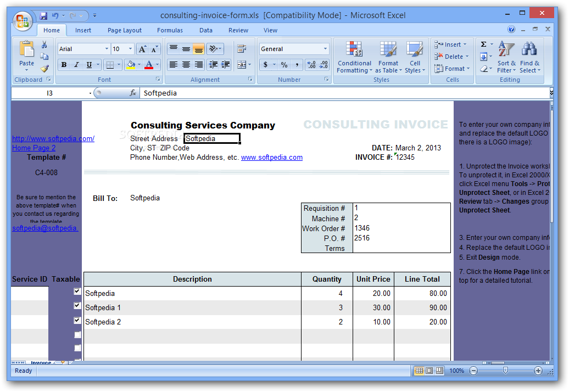Underline the selected text
The height and width of the screenshot is (392, 569).
(89, 65)
